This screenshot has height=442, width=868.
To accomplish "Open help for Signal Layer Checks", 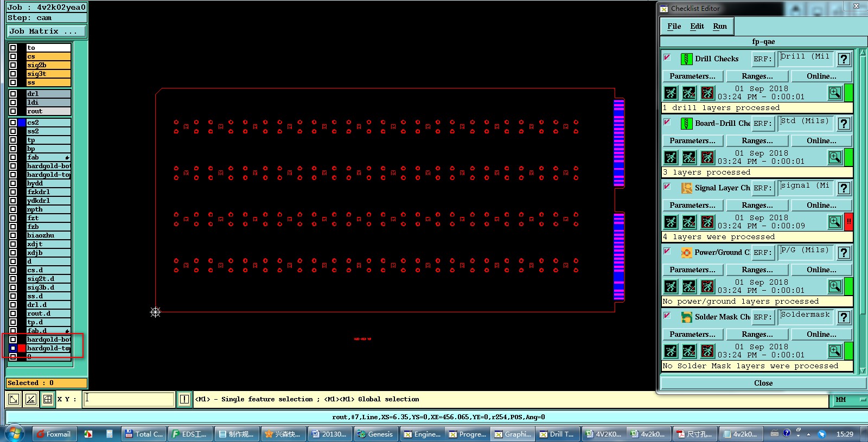I will tap(844, 188).
